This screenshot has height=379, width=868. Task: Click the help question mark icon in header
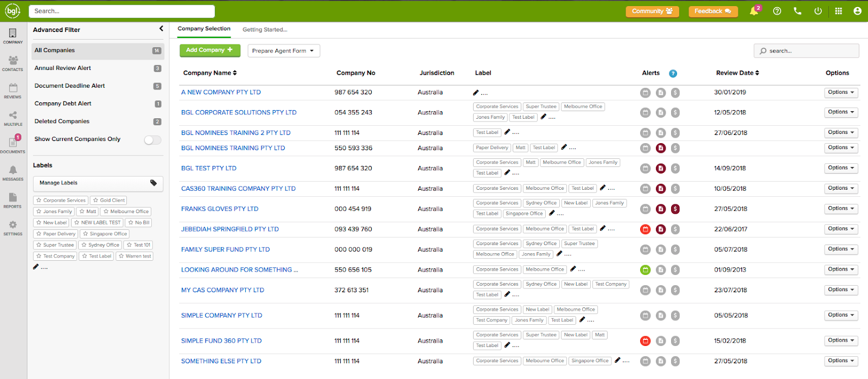[777, 11]
